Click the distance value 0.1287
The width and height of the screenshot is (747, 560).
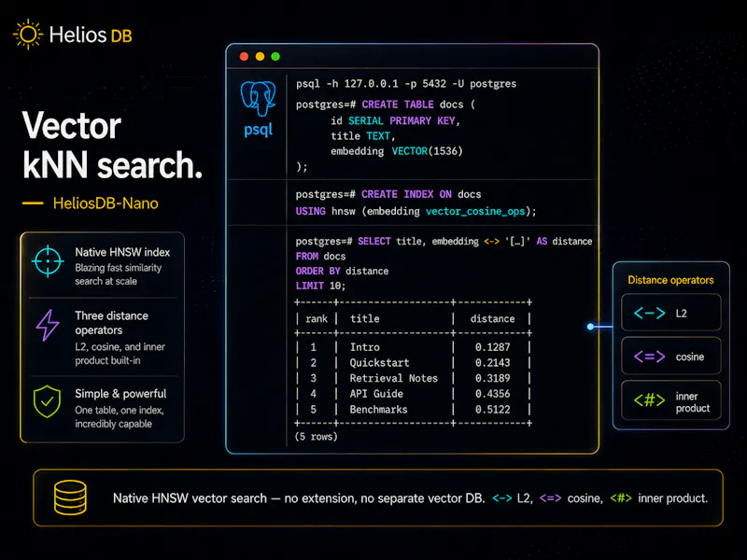coord(493,347)
